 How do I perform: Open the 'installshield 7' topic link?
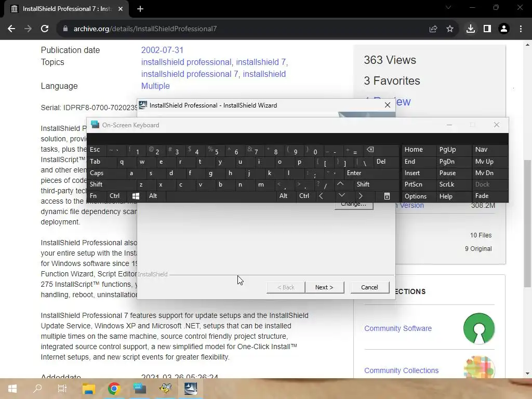coord(261,62)
